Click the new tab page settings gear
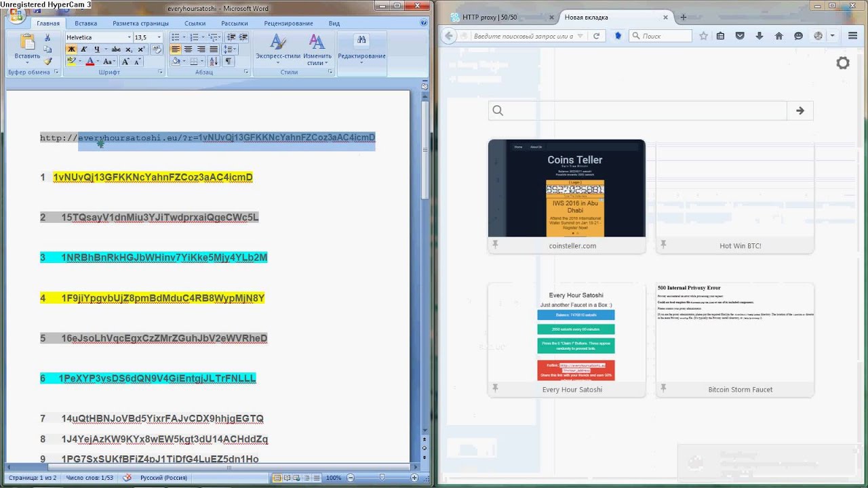 [843, 63]
